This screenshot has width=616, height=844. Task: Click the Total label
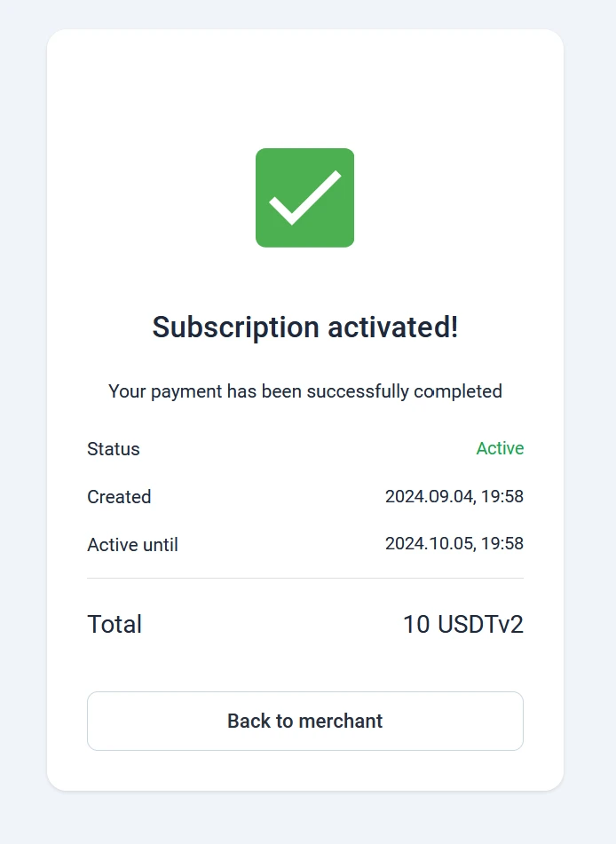(x=115, y=625)
